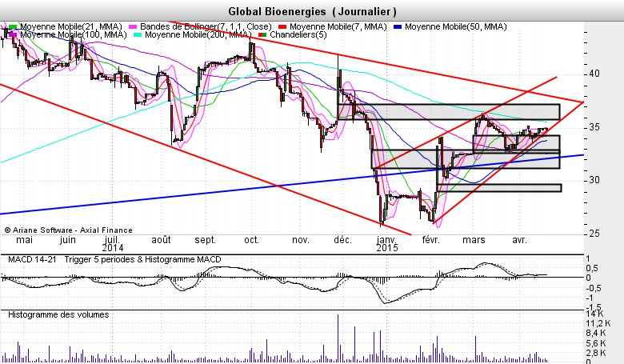Click the purple Moyenne Mobile(100, MMA) legend swatch
Screen dimensions: 624x364
pyautogui.click(x=13, y=35)
